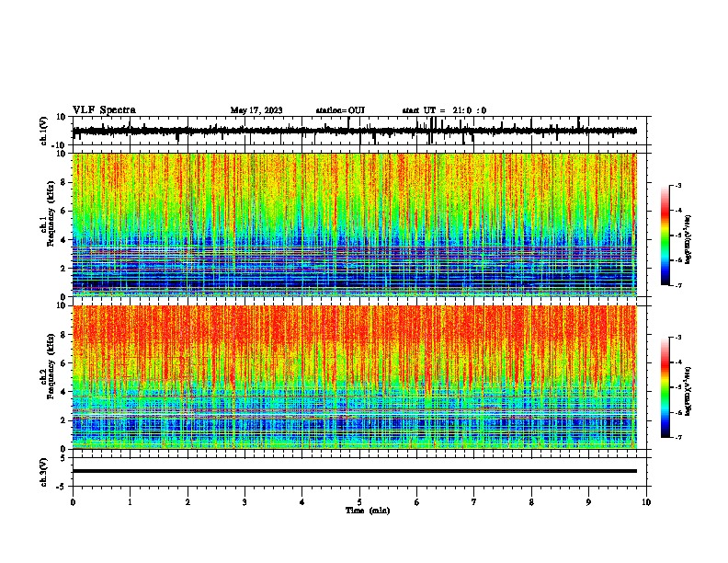Screen dimensions: 728x563
Task: Select the date text "May 17, 2023"
Action: (256, 110)
